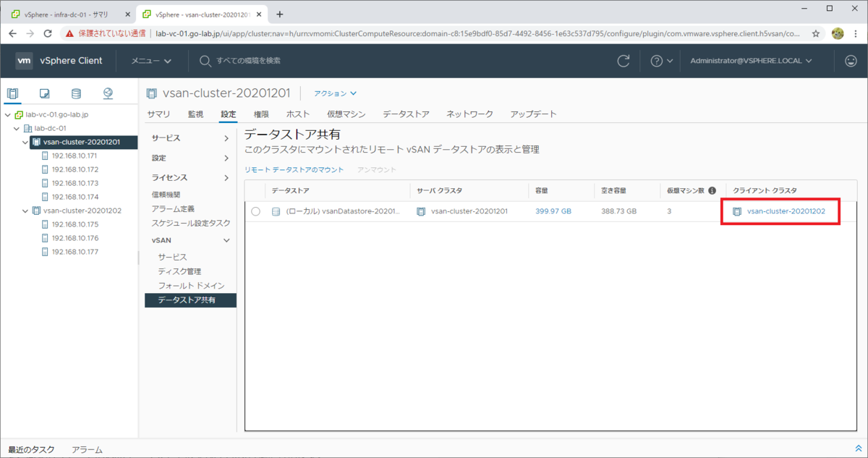Click the host icon for 192.168.10.175
Viewport: 868px width, 458px height.
[x=45, y=224]
